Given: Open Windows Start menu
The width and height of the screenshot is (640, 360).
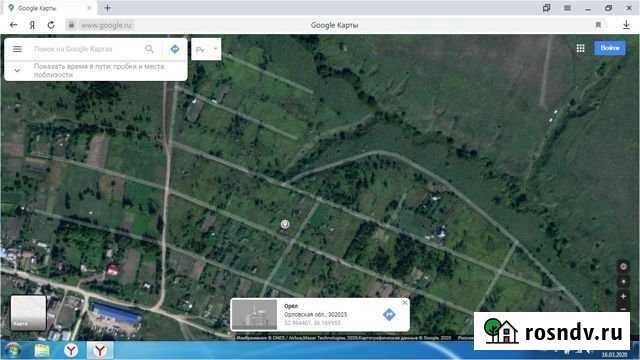Looking at the screenshot, I should [13, 350].
